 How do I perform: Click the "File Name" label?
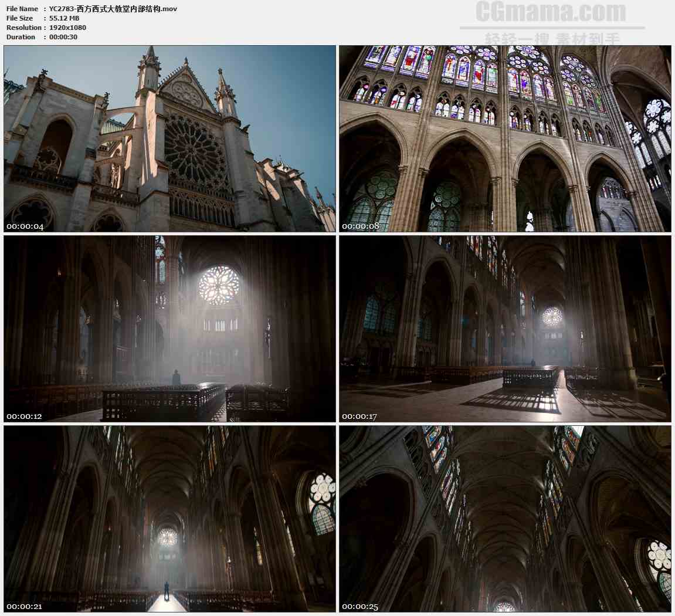(x=22, y=9)
